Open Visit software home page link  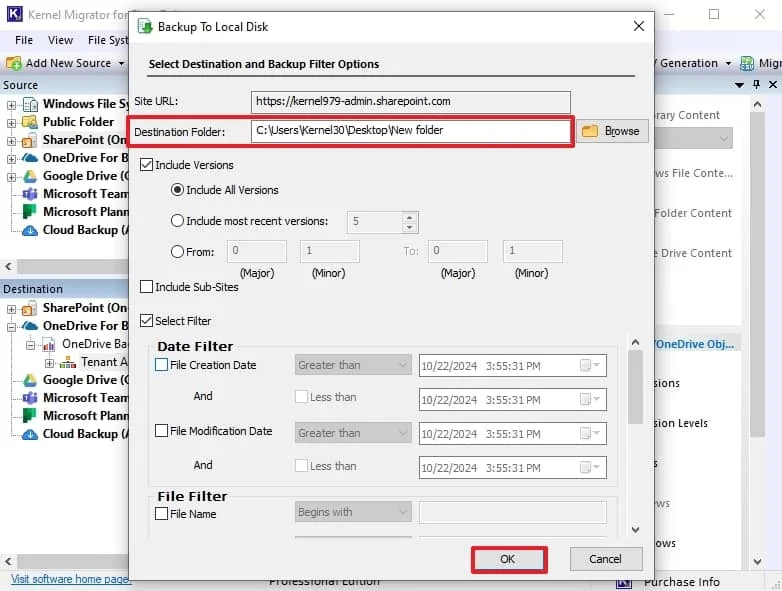tap(70, 579)
